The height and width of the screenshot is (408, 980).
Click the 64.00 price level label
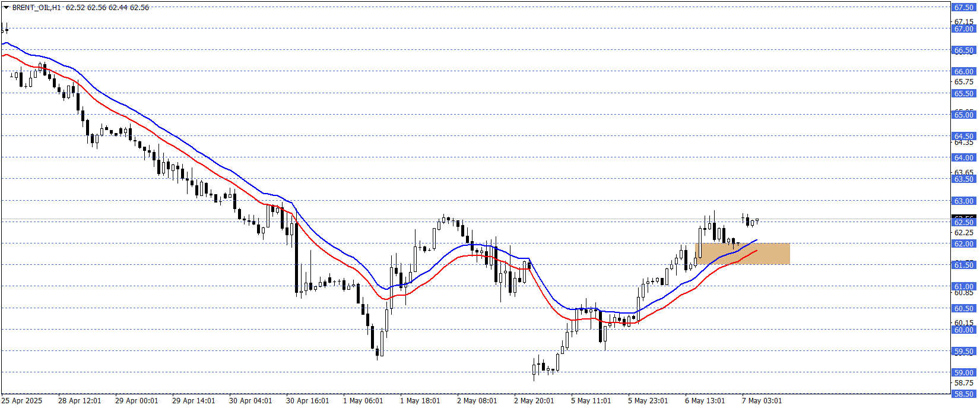(x=963, y=157)
